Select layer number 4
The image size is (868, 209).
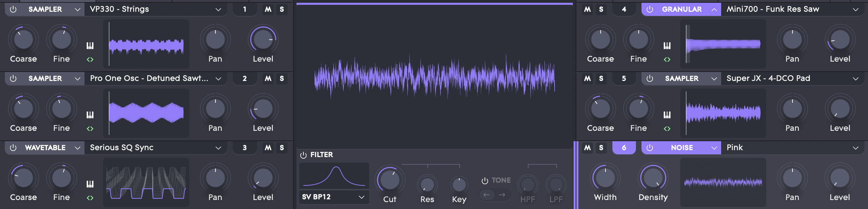pos(624,9)
